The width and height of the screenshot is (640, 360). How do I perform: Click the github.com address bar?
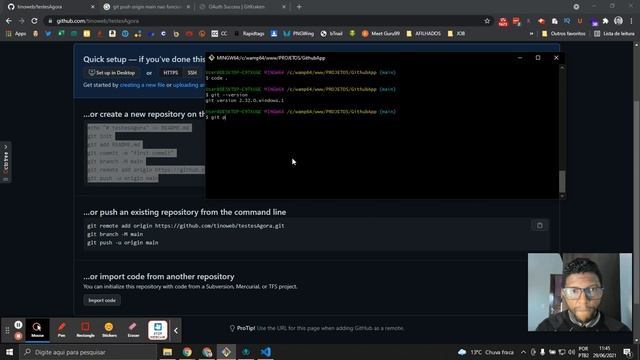(261, 21)
